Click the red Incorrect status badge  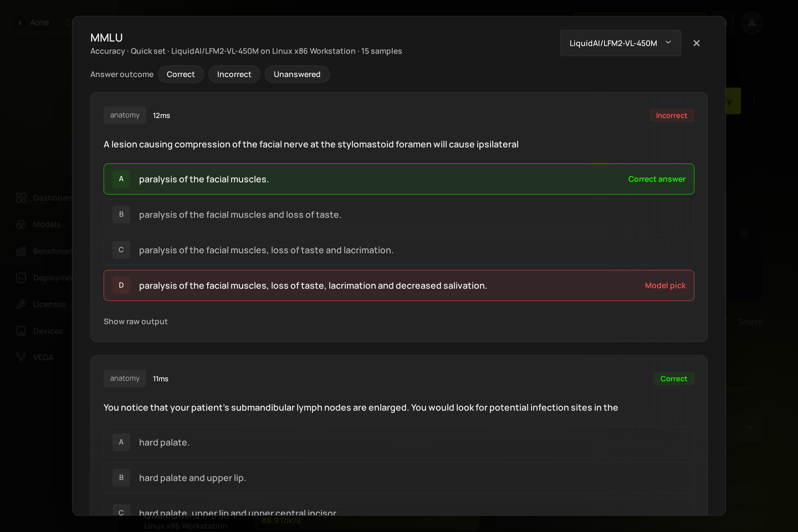(671, 115)
